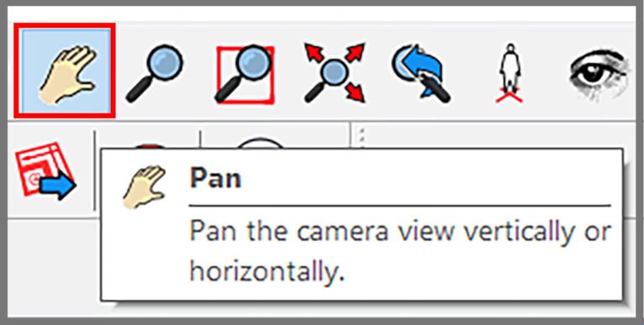
Task: Choose the Zoom Window tool
Action: 245,73
